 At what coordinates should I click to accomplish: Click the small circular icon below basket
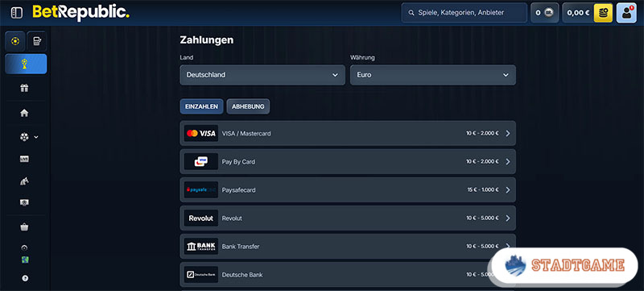(25, 247)
